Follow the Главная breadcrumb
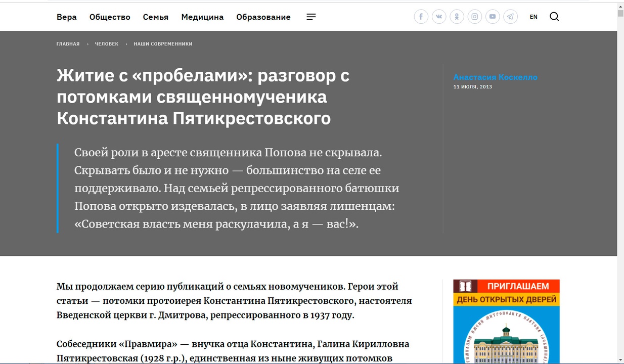This screenshot has width=624, height=364. click(68, 44)
